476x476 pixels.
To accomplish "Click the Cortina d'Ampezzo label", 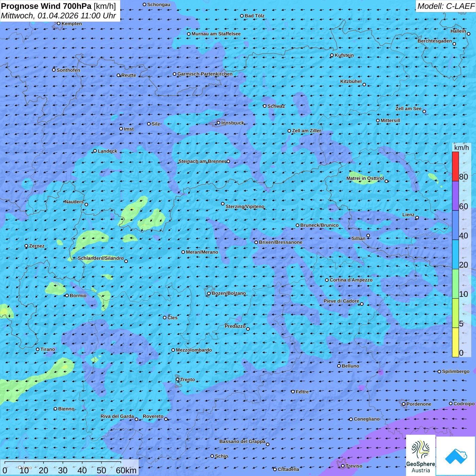I will [x=351, y=280].
